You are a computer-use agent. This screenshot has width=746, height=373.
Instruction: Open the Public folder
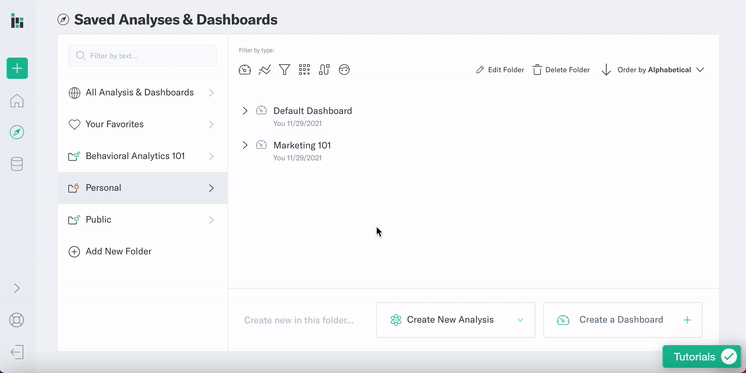pyautogui.click(x=142, y=220)
